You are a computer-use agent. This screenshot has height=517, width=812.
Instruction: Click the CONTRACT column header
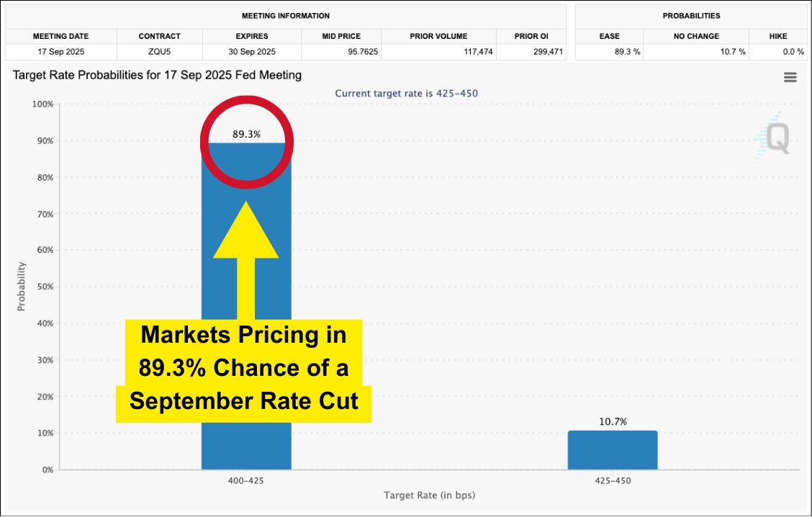click(159, 36)
